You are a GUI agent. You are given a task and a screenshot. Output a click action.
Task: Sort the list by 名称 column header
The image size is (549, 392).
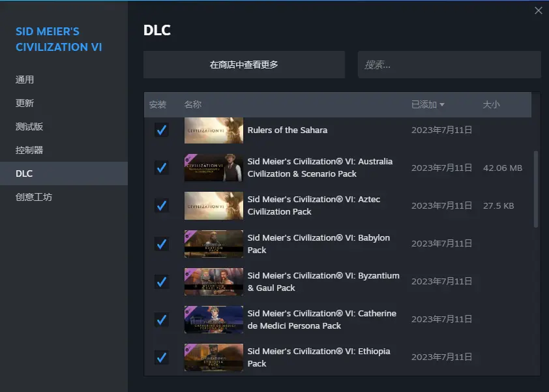pos(192,104)
